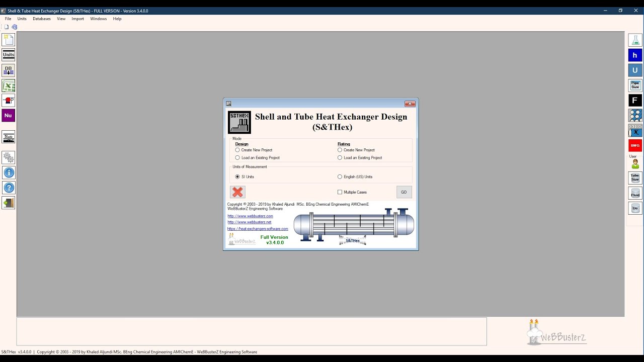The image size is (644, 362).
Task: Open the black F factor tool
Action: 635,101
